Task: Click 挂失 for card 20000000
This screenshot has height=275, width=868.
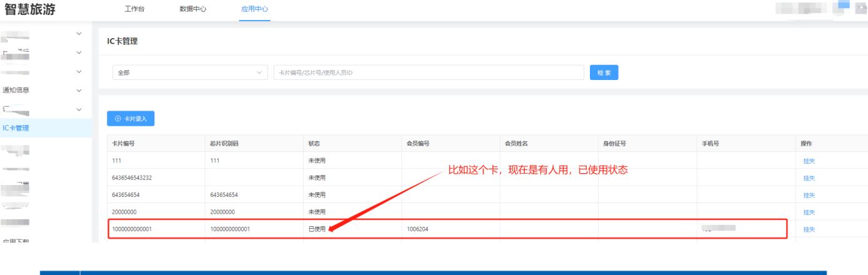Action: pyautogui.click(x=809, y=212)
